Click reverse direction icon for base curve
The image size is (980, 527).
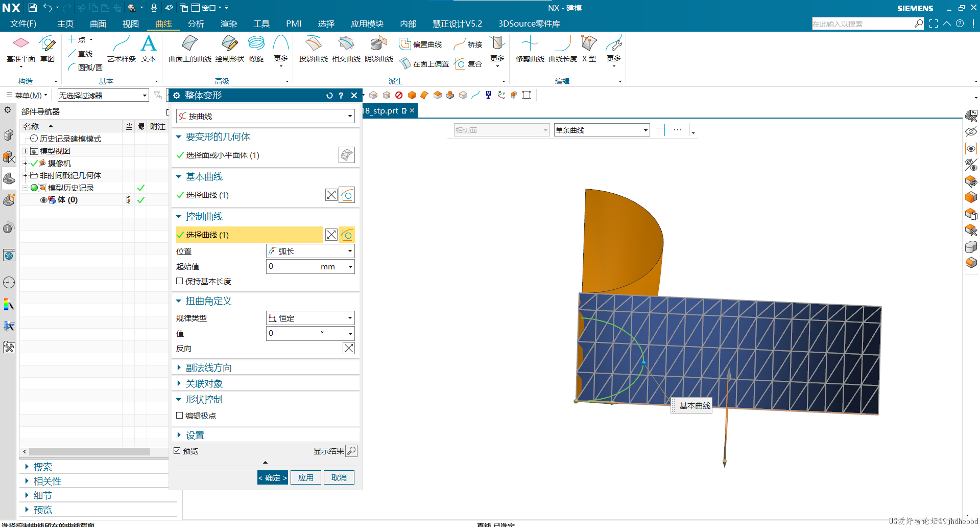tap(331, 195)
